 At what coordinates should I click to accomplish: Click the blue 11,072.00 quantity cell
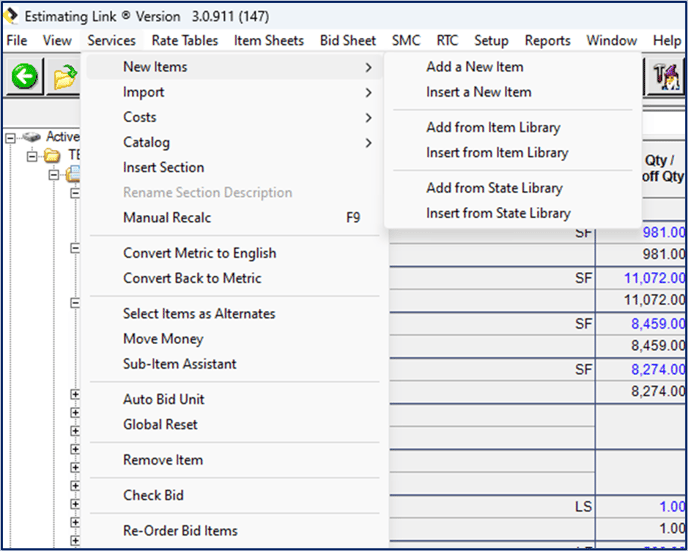641,278
